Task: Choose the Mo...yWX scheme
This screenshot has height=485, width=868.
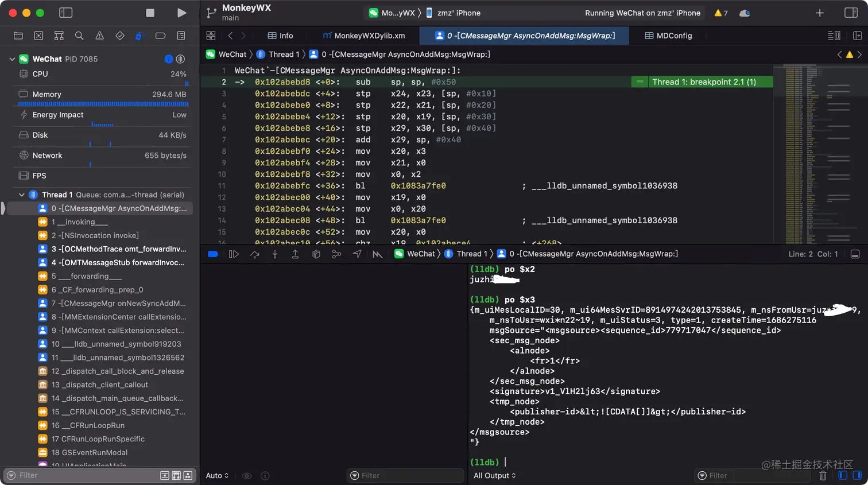Action: (392, 13)
